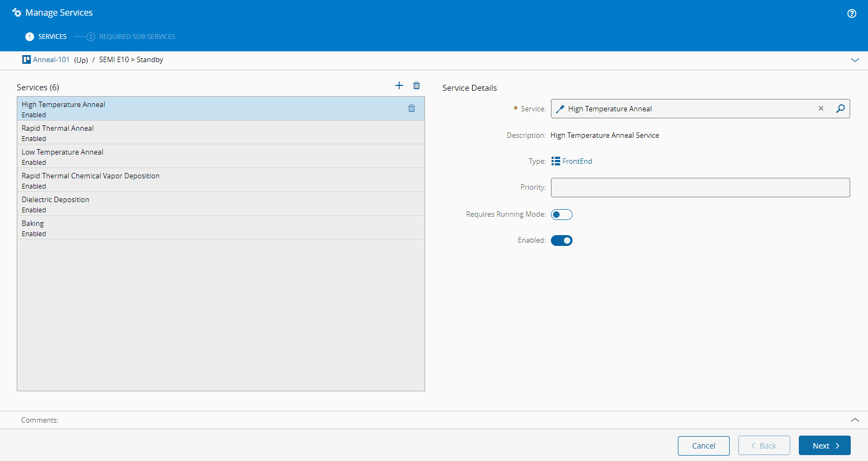Open the Anneal-101 link
Screen dimensions: 868x461
(51, 59)
